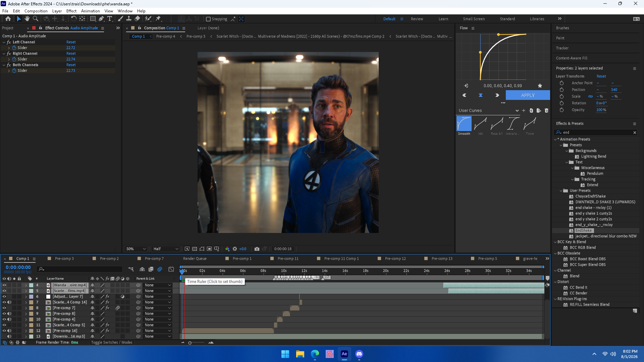Click the Flow APPLY button
This screenshot has height=362, width=644.
click(x=528, y=96)
